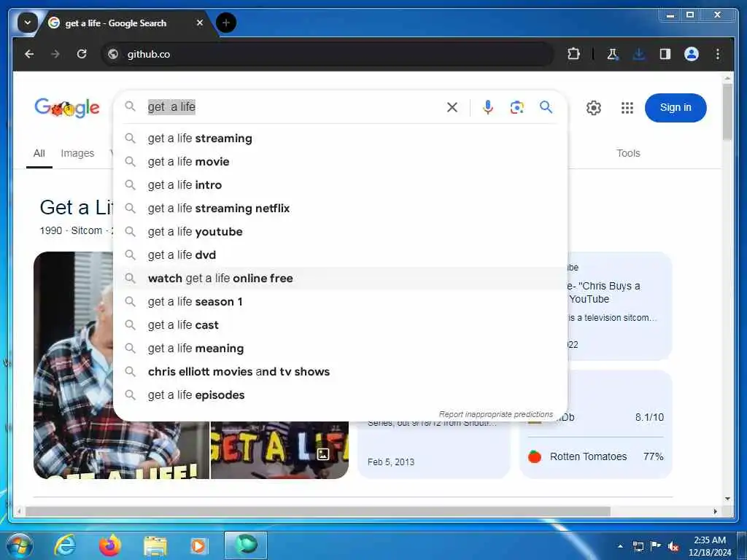Open the Action Center flag icon

656,546
